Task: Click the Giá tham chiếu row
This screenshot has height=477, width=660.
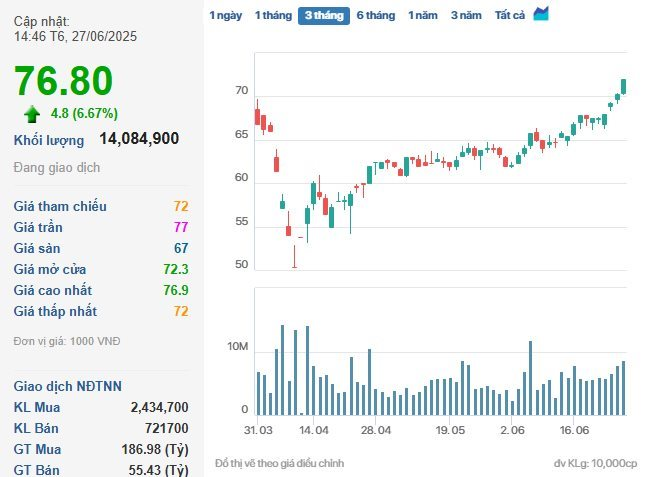Action: click(100, 206)
